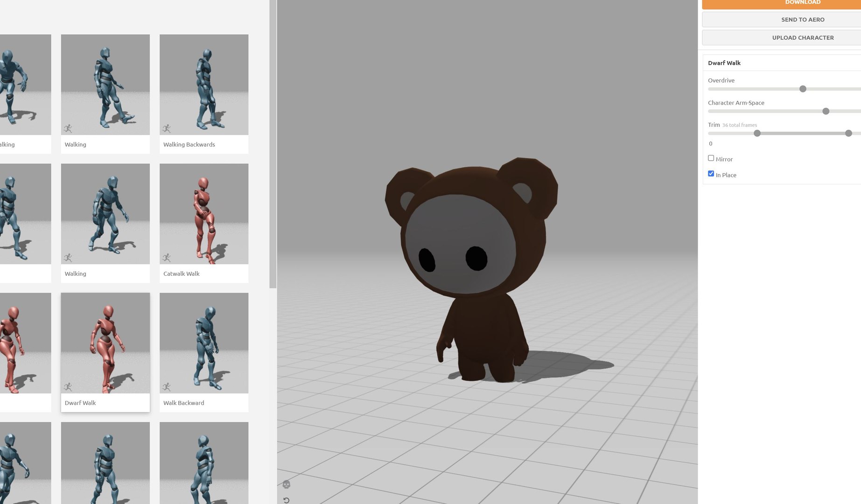Click the Walk Backward caption text

[183, 403]
